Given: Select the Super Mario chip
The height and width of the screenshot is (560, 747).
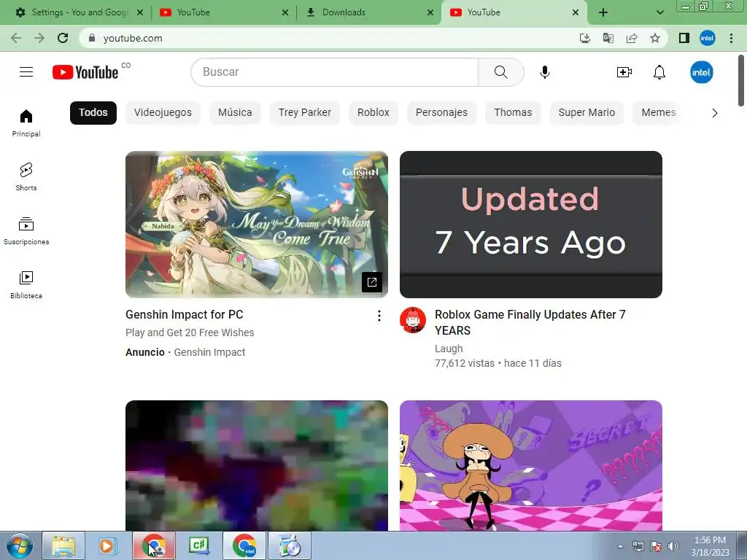Looking at the screenshot, I should [587, 113].
